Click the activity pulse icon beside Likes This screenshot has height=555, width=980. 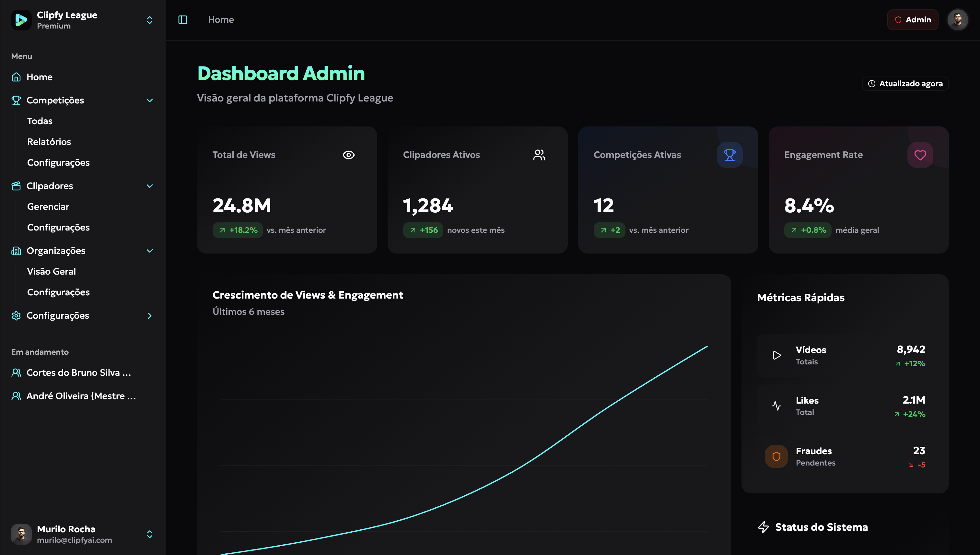pyautogui.click(x=776, y=406)
